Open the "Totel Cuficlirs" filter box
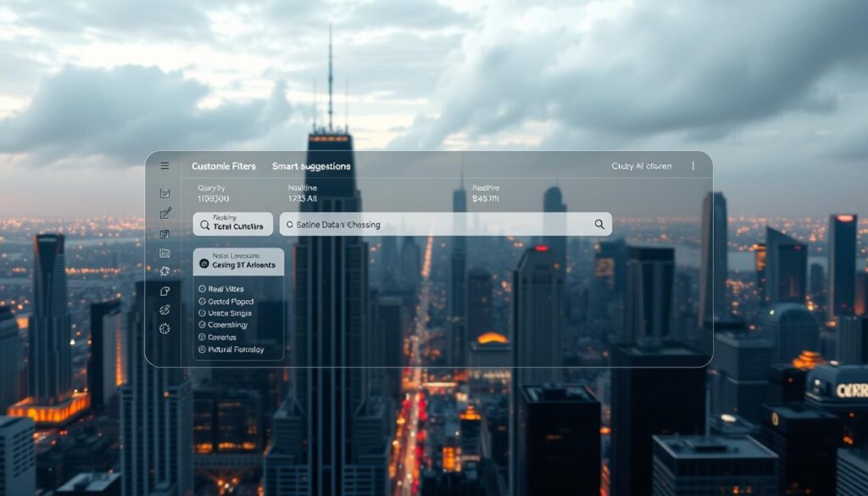Image resolution: width=868 pixels, height=496 pixels. pyautogui.click(x=233, y=225)
